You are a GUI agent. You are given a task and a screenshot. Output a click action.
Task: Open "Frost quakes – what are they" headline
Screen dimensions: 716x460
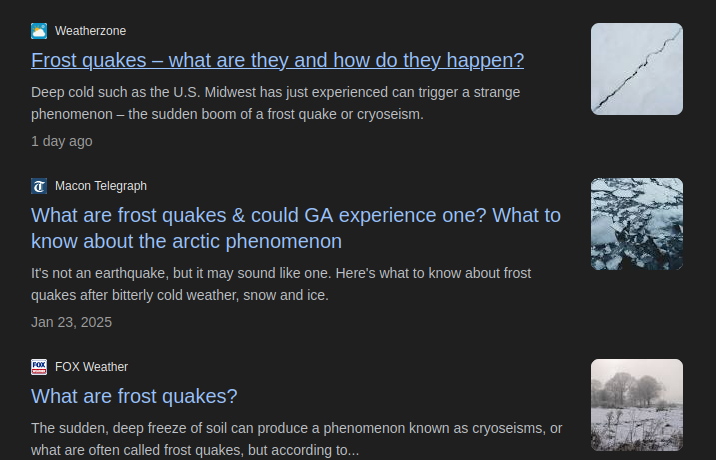tap(277, 60)
